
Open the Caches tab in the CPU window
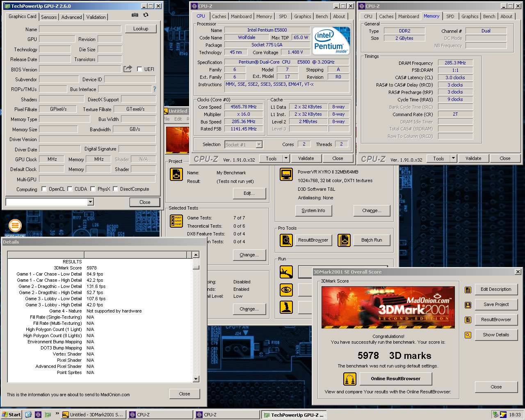(219, 16)
